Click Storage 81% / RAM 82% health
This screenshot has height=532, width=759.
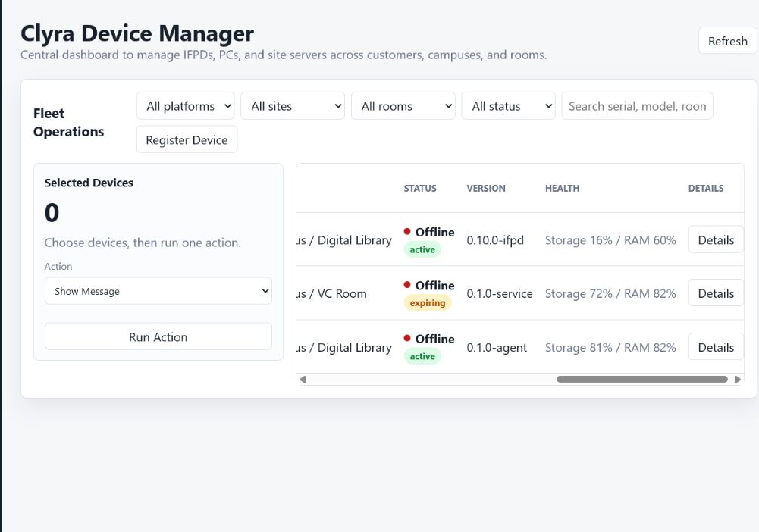click(x=610, y=347)
